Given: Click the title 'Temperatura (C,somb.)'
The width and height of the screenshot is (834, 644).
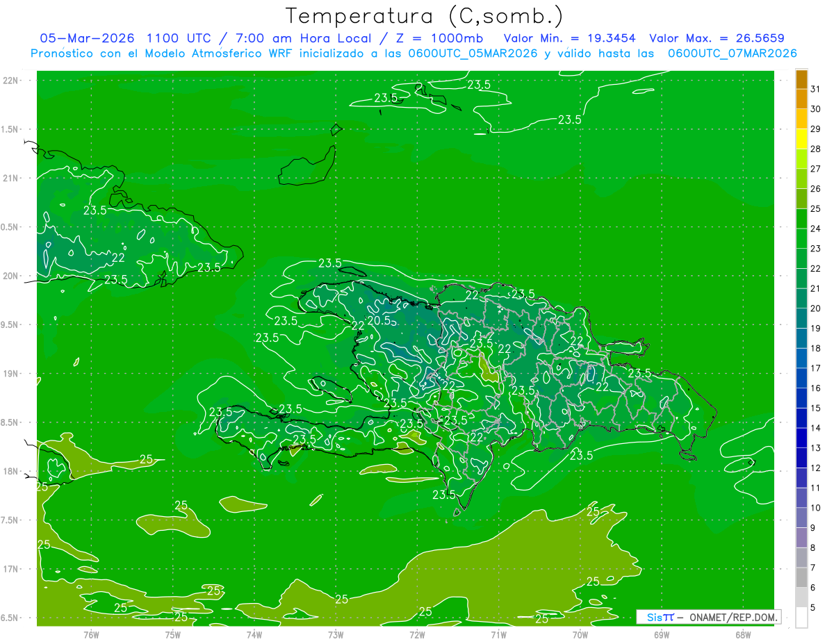Looking at the screenshot, I should coord(425,16).
